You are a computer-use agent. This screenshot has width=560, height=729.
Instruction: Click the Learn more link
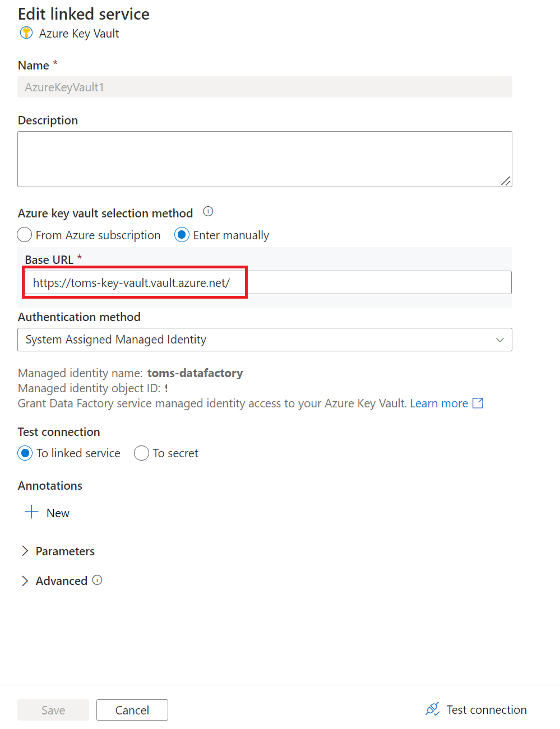pos(439,403)
